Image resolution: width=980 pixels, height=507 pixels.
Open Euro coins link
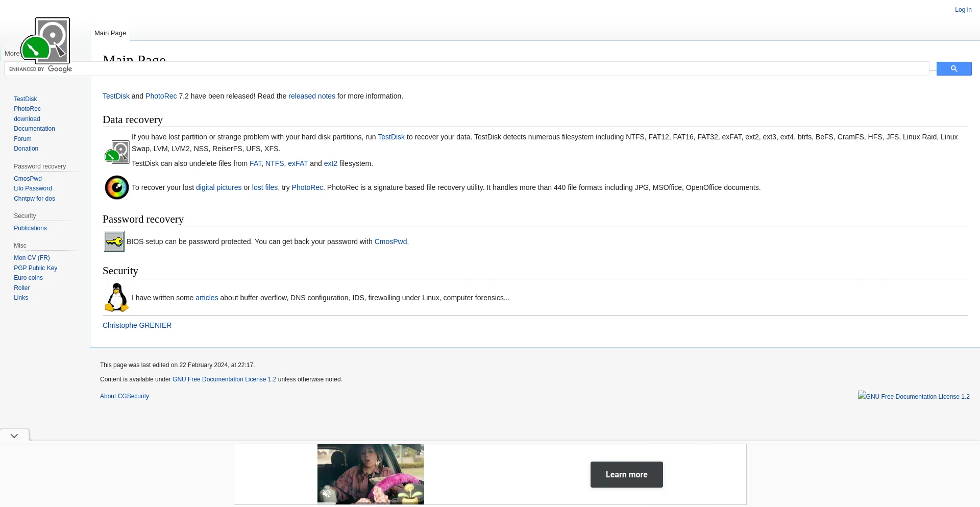(28, 278)
